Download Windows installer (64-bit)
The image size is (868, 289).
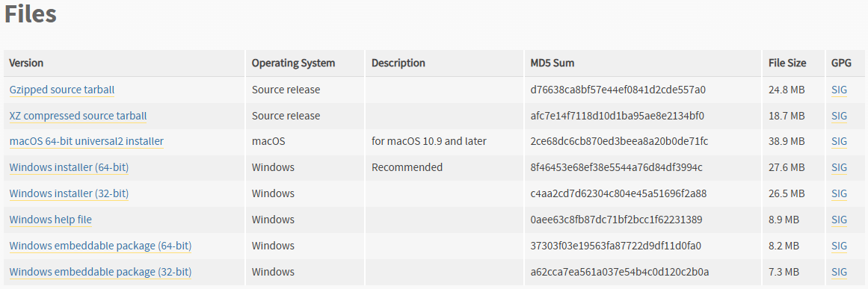point(70,167)
